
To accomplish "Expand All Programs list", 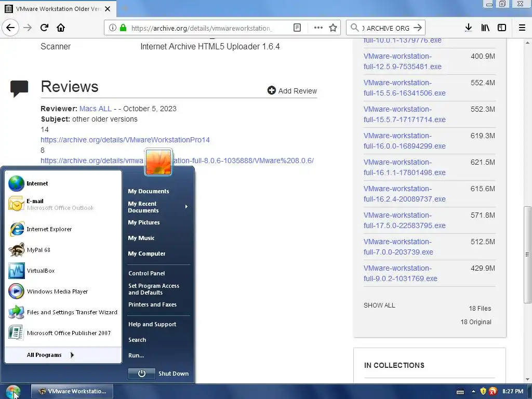I will coord(63,355).
